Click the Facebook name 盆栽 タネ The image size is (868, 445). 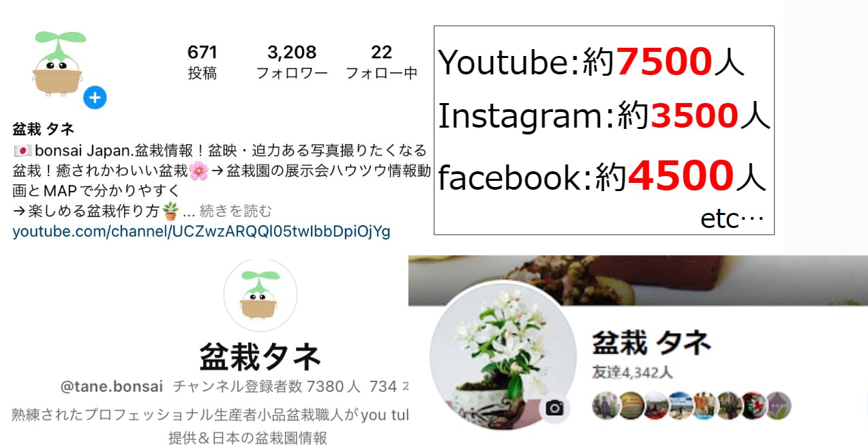[651, 343]
